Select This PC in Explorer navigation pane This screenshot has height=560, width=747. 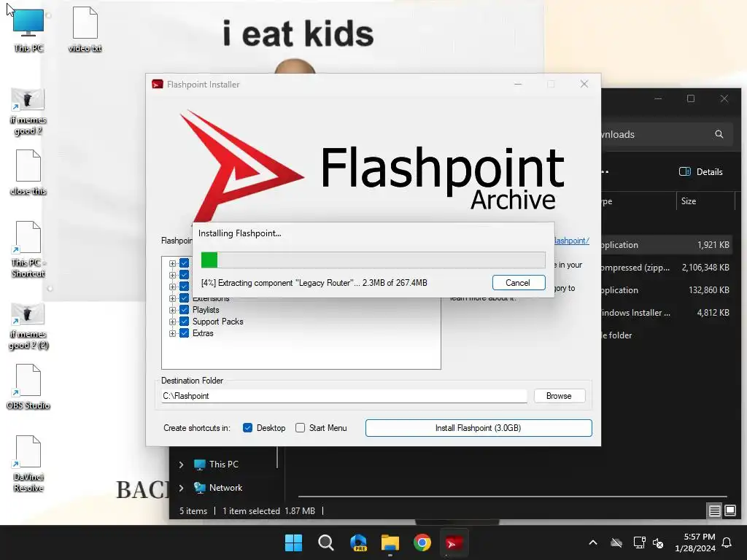click(223, 464)
